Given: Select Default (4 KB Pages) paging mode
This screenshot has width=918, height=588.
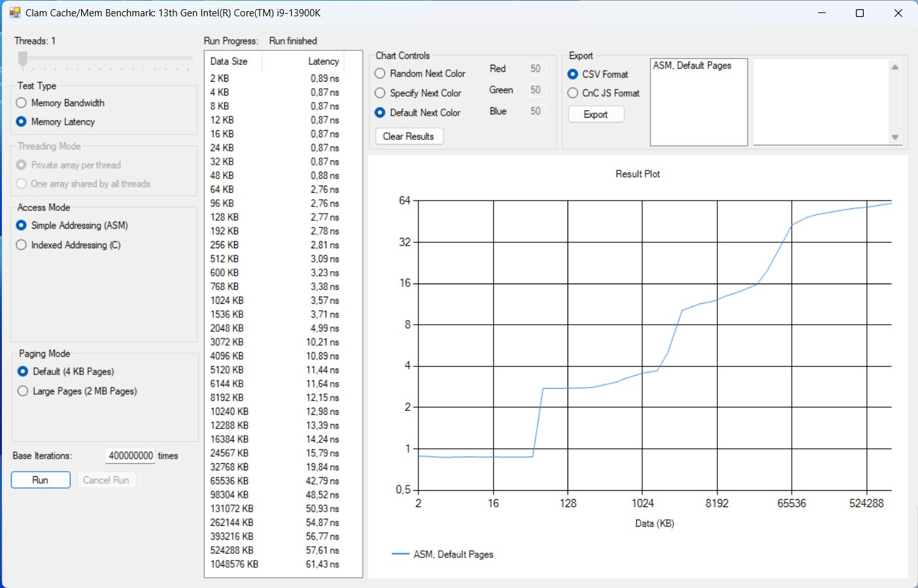Looking at the screenshot, I should 66,371.
